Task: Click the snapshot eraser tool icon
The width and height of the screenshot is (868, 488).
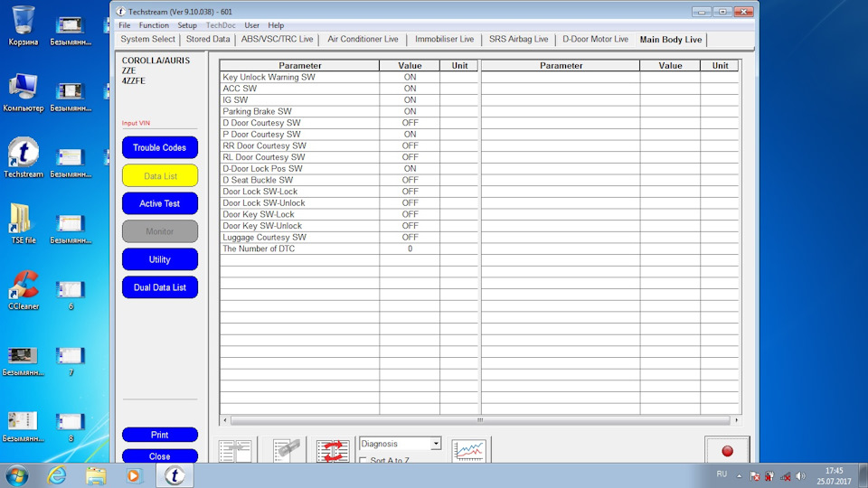Action: point(287,450)
